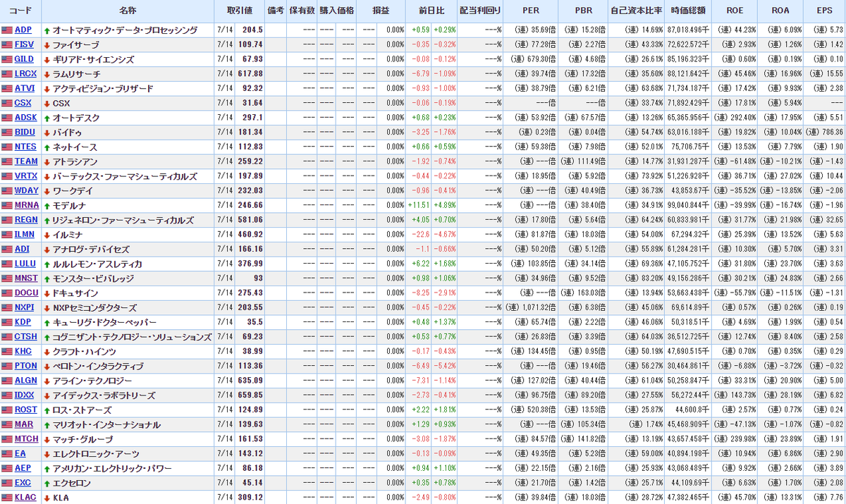846x504 pixels.
Task: Click the US flag icon beside WDAY
Action: (7, 191)
